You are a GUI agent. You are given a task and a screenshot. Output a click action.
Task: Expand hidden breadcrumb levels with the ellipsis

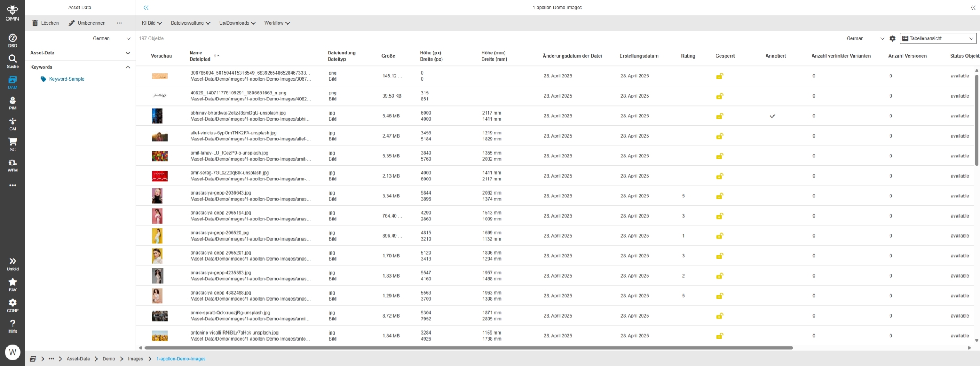click(x=51, y=359)
